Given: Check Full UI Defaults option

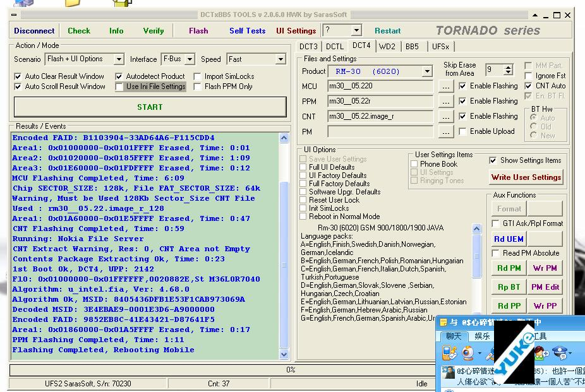Looking at the screenshot, I should click(x=303, y=167).
